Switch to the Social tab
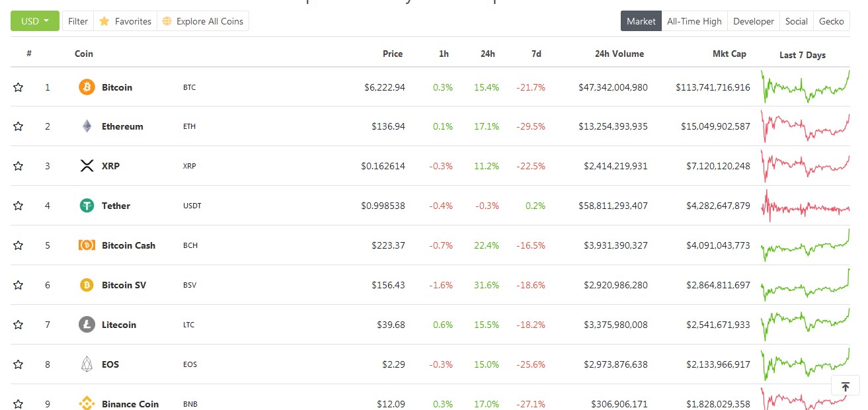This screenshot has width=868, height=410. [797, 21]
